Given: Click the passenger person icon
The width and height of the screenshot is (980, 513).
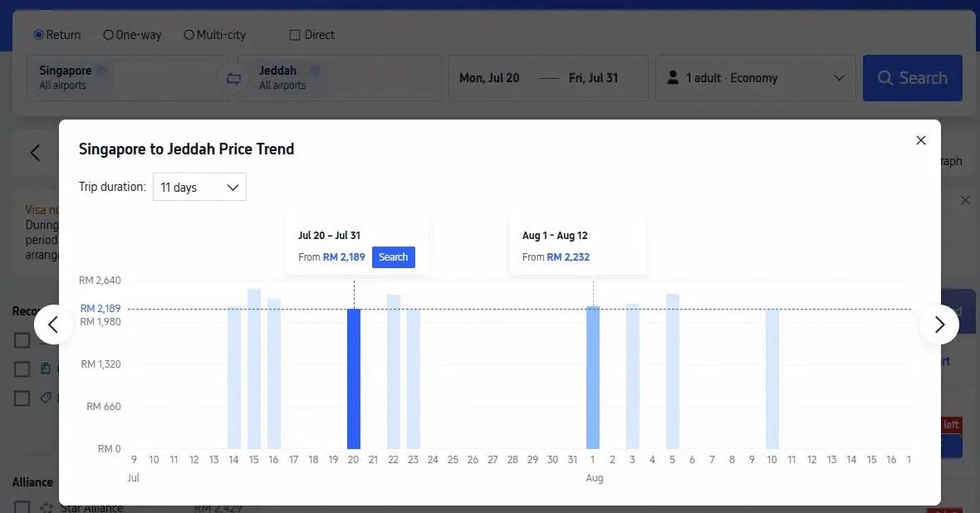Looking at the screenshot, I should pos(673,77).
